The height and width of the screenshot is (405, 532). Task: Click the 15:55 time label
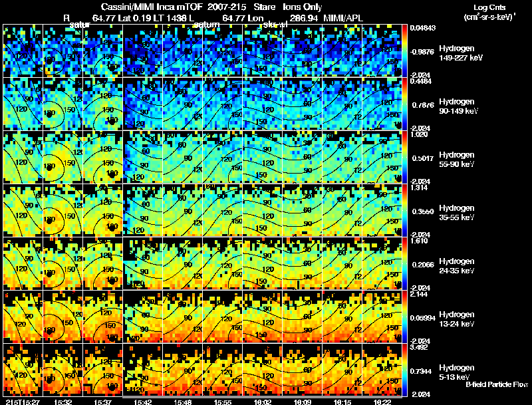[223, 402]
